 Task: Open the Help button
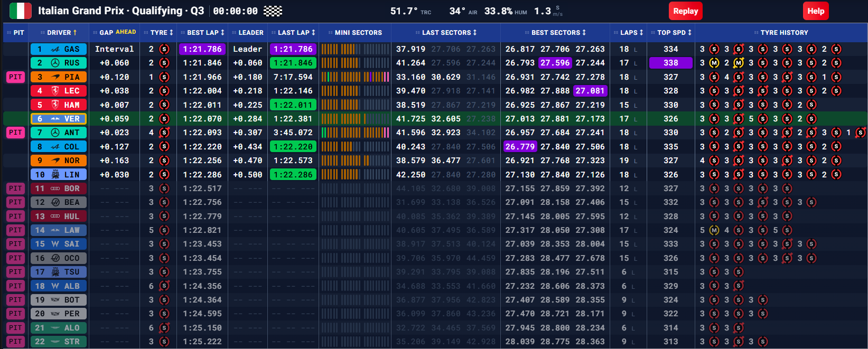click(x=816, y=11)
